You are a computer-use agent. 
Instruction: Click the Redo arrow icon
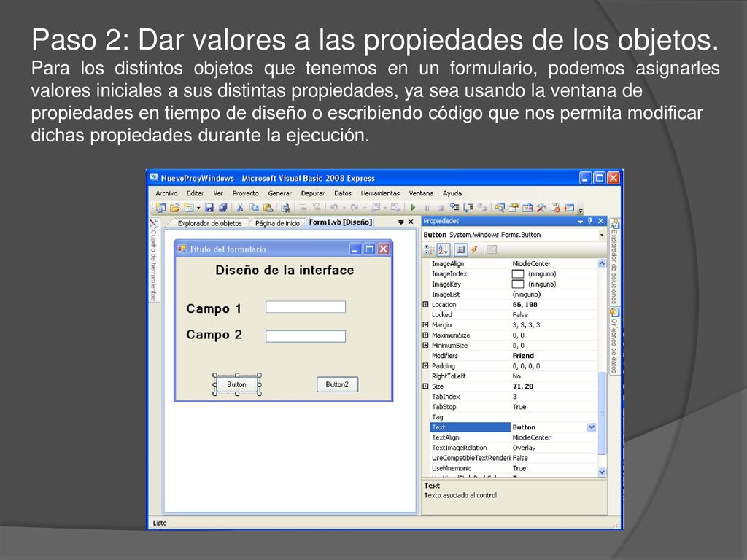[x=354, y=208]
